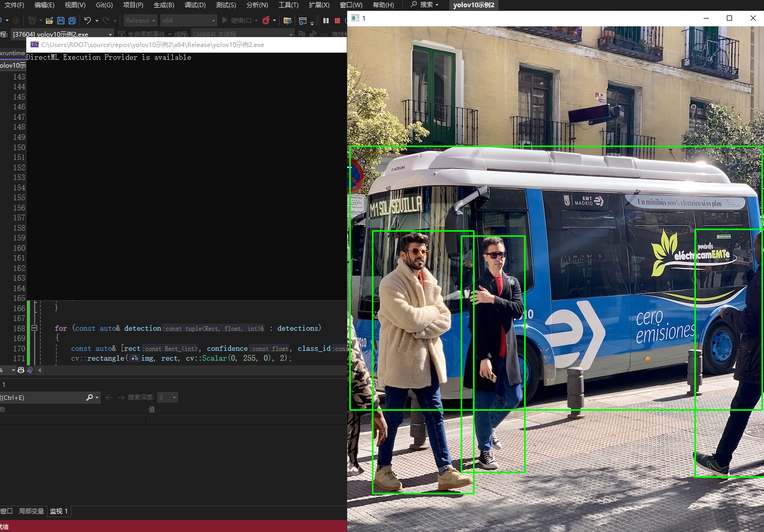Switch to the 局部变量 tab
This screenshot has width=764, height=532.
tap(31, 511)
